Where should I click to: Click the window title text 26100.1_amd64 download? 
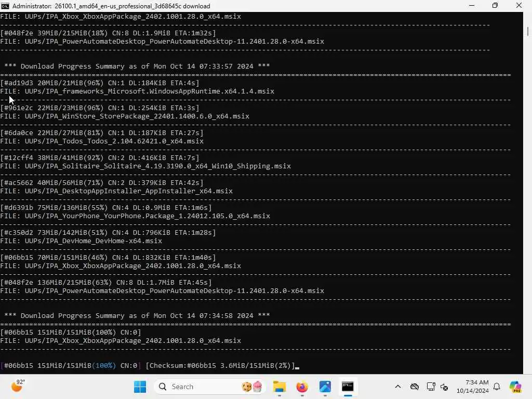click(x=132, y=6)
